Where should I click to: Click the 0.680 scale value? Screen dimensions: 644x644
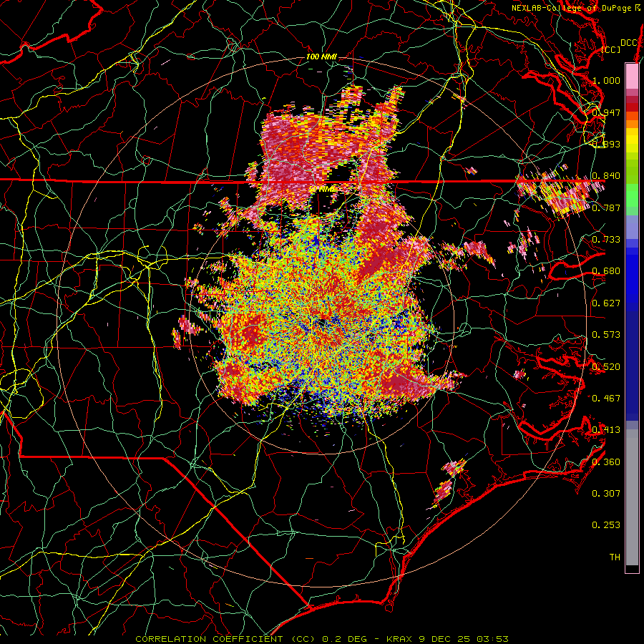(x=606, y=271)
